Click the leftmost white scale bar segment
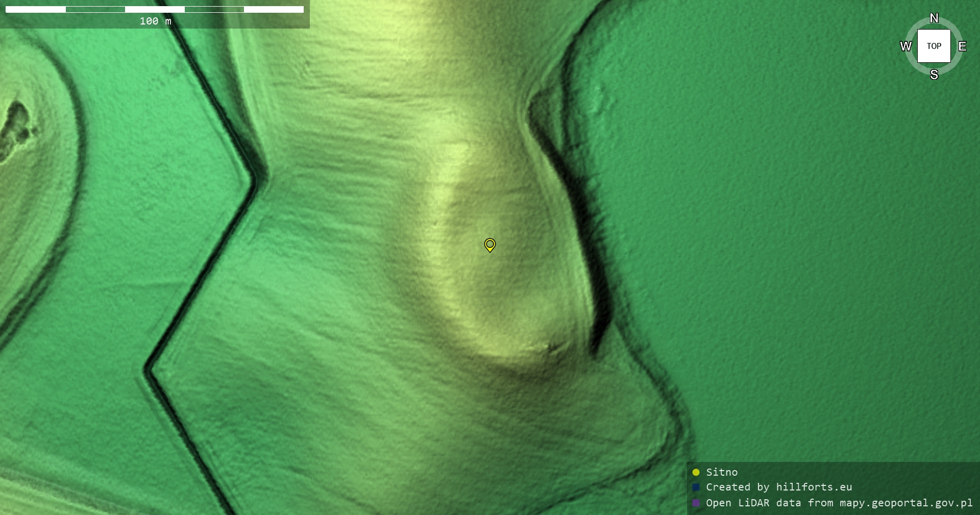This screenshot has height=515, width=980. click(x=35, y=9)
